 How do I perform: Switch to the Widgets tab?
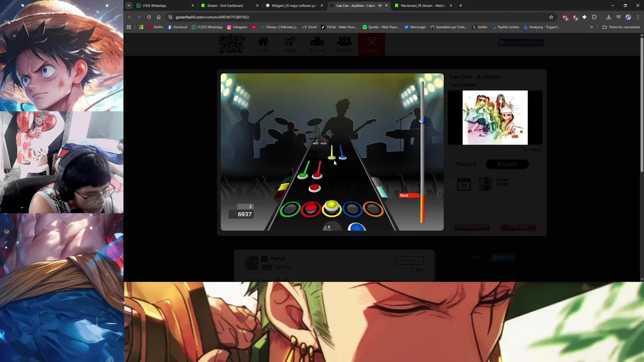point(294,6)
